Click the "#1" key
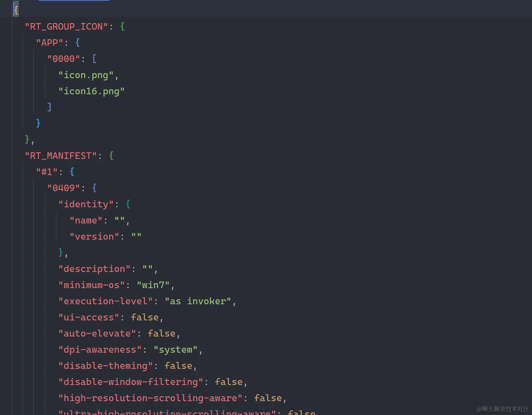Image resolution: width=532 pixels, height=415 pixels. click(47, 172)
